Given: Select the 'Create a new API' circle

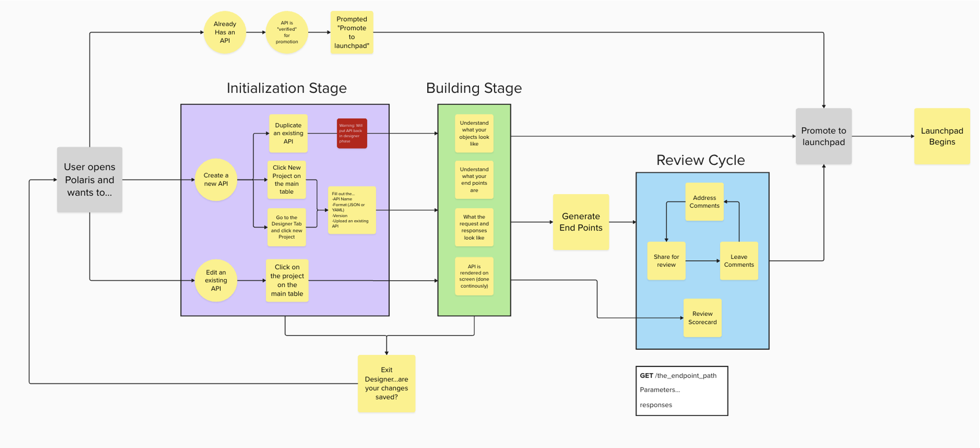Looking at the screenshot, I should pyautogui.click(x=216, y=180).
